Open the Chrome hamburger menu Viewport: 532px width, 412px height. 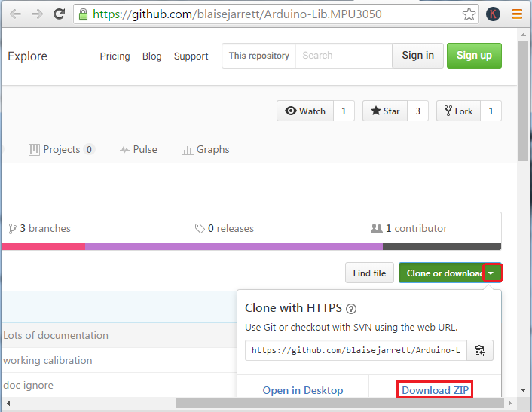coord(517,14)
